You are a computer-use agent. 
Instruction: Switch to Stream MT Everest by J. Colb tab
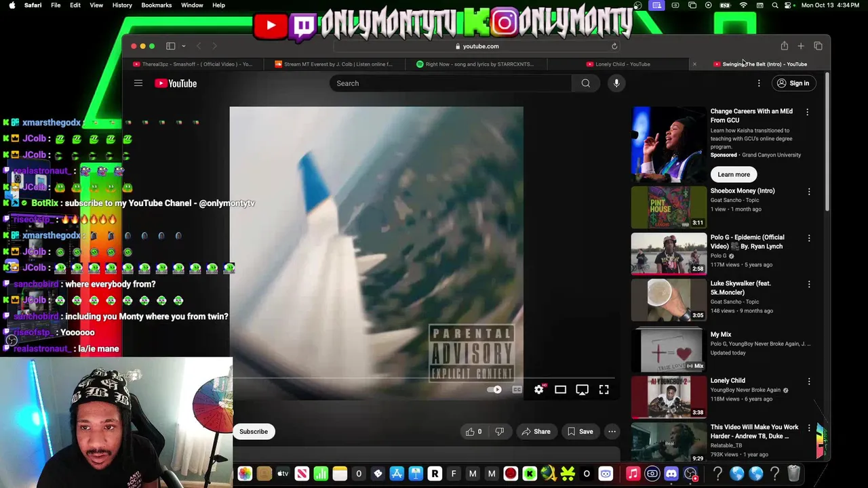pyautogui.click(x=334, y=64)
